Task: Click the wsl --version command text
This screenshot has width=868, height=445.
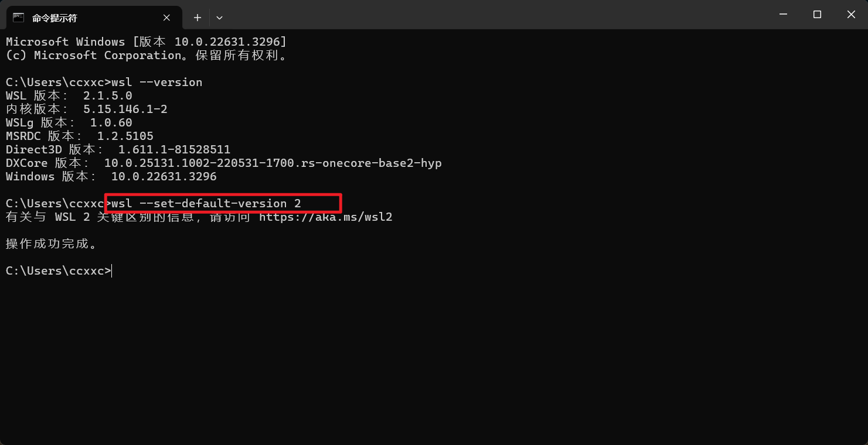Action: coord(157,83)
